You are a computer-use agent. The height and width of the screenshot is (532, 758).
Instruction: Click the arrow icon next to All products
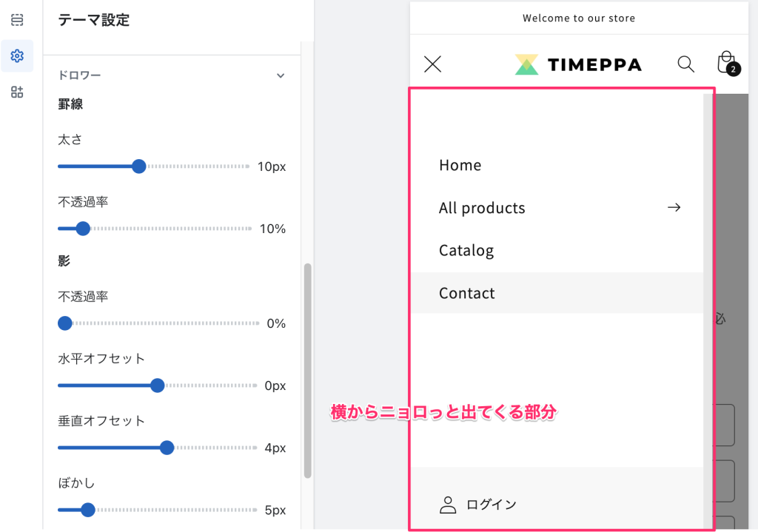point(674,207)
